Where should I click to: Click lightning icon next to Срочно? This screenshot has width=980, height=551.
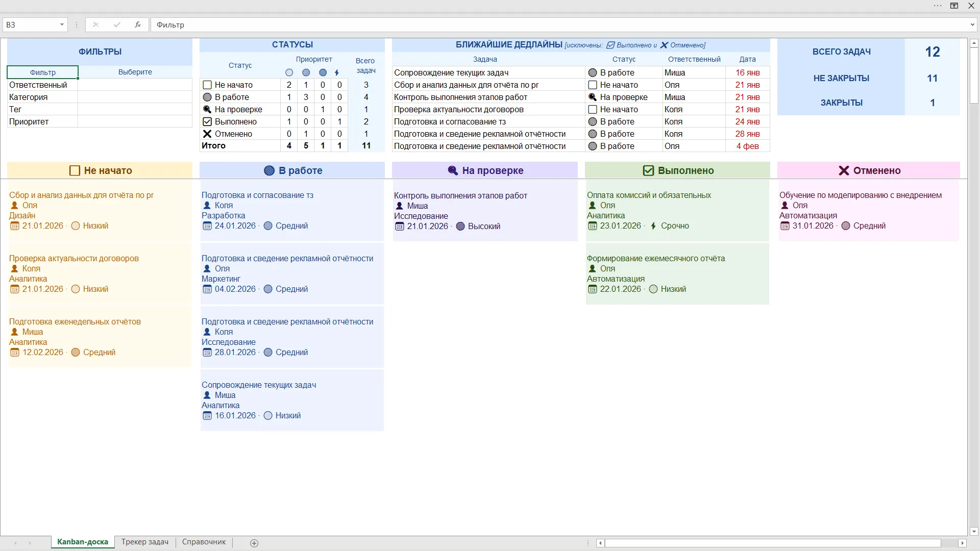(653, 226)
